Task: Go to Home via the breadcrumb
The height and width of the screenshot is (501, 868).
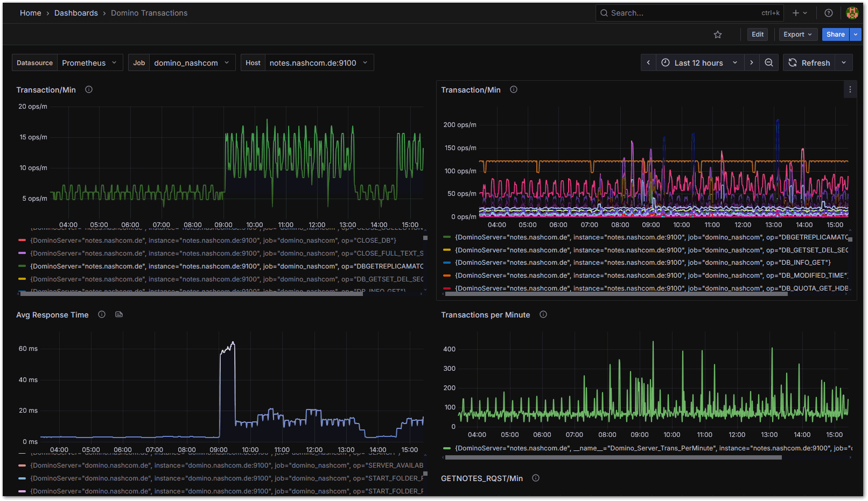Action: pos(30,12)
